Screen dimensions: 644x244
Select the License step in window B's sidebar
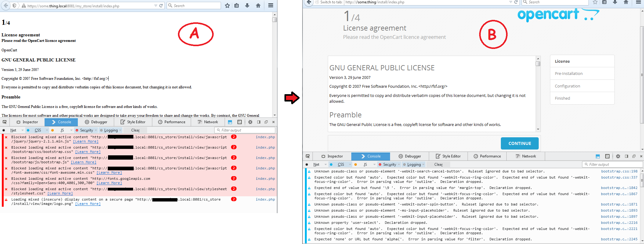point(582,61)
